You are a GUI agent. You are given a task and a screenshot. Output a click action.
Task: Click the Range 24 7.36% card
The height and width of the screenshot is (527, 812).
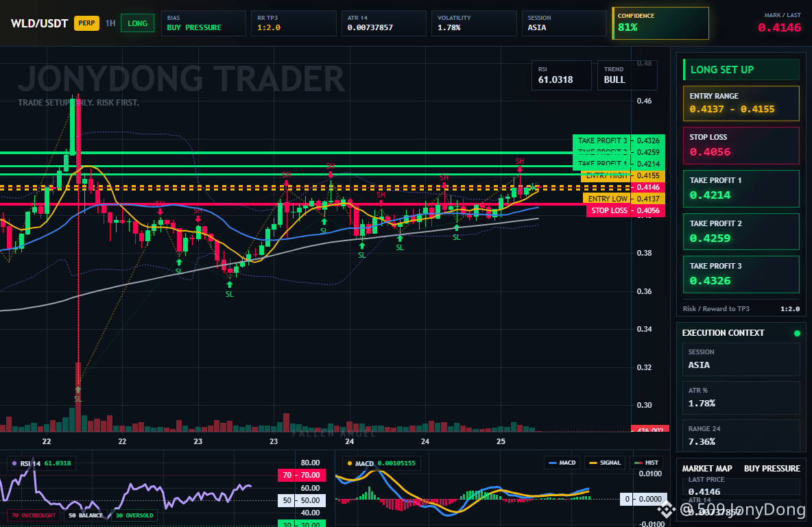tap(741, 435)
